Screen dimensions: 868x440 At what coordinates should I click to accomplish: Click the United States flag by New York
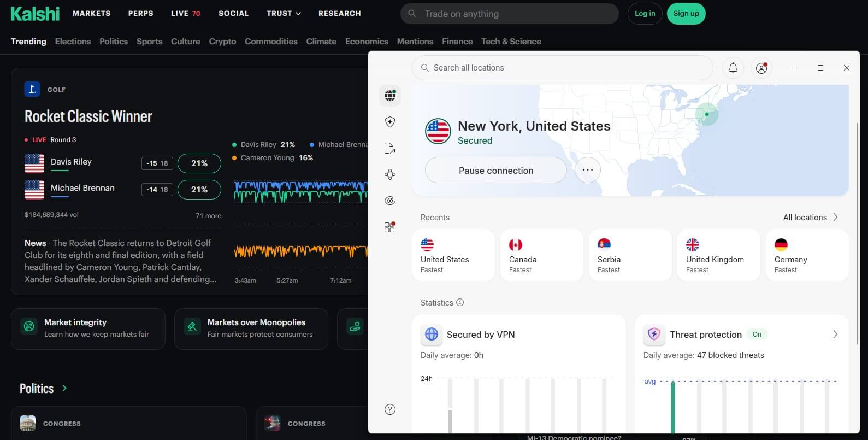438,131
